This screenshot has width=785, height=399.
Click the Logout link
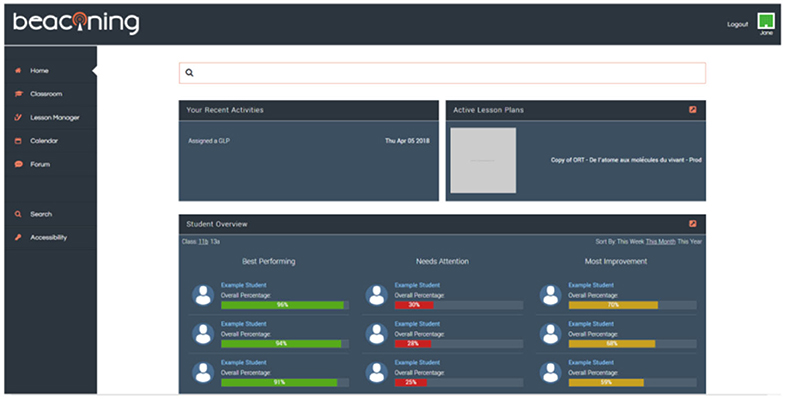click(x=737, y=24)
